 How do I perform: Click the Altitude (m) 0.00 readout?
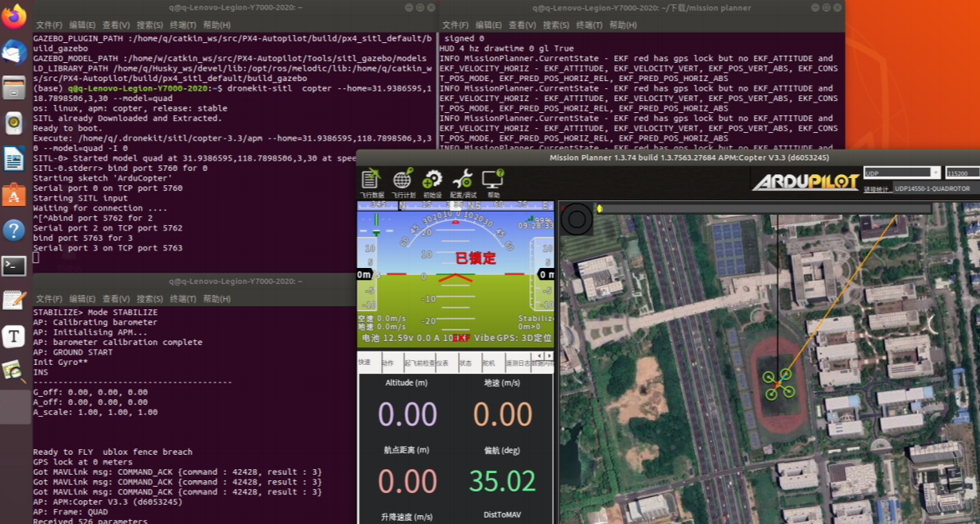(407, 414)
